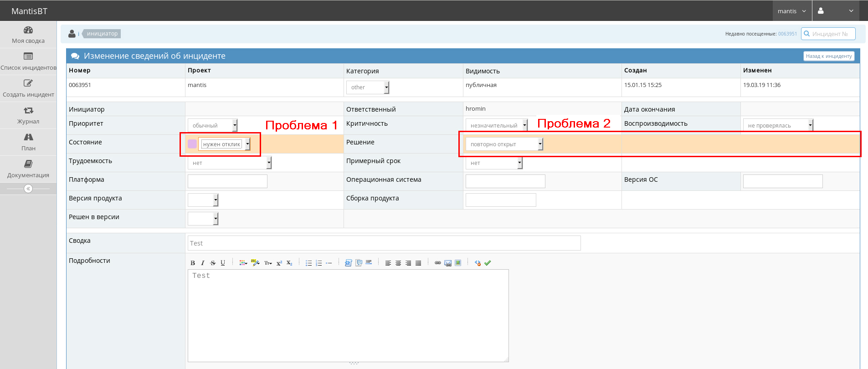Click the Назад к инциденту button
The width and height of the screenshot is (868, 369).
pyautogui.click(x=828, y=56)
